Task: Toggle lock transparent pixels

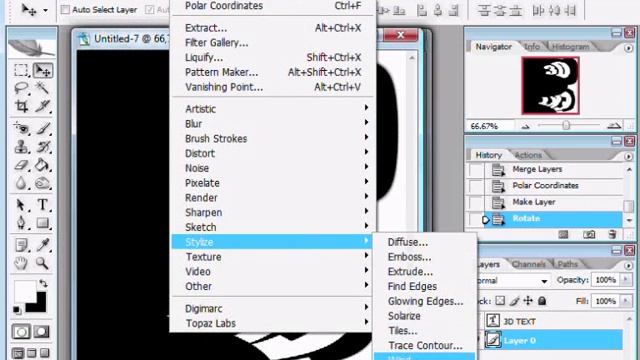Action: 500,301
